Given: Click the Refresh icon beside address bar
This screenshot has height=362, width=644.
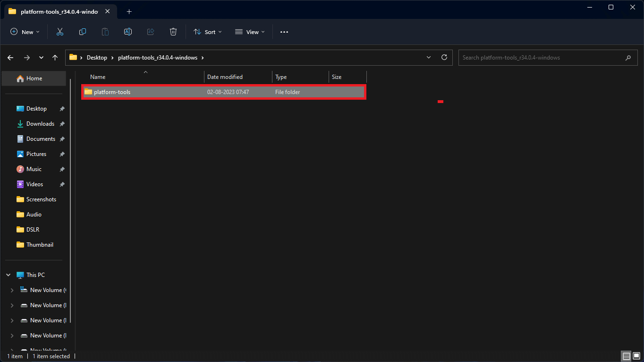Looking at the screenshot, I should [444, 57].
